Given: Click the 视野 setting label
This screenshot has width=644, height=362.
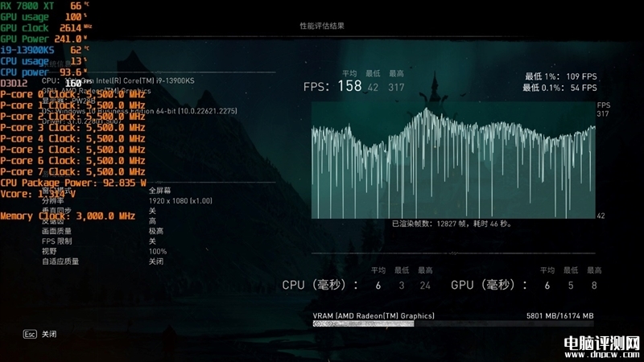Looking at the screenshot, I should coord(49,251).
